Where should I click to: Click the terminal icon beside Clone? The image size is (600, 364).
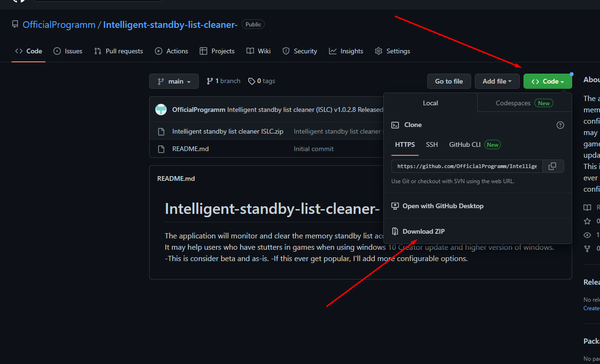pyautogui.click(x=396, y=125)
